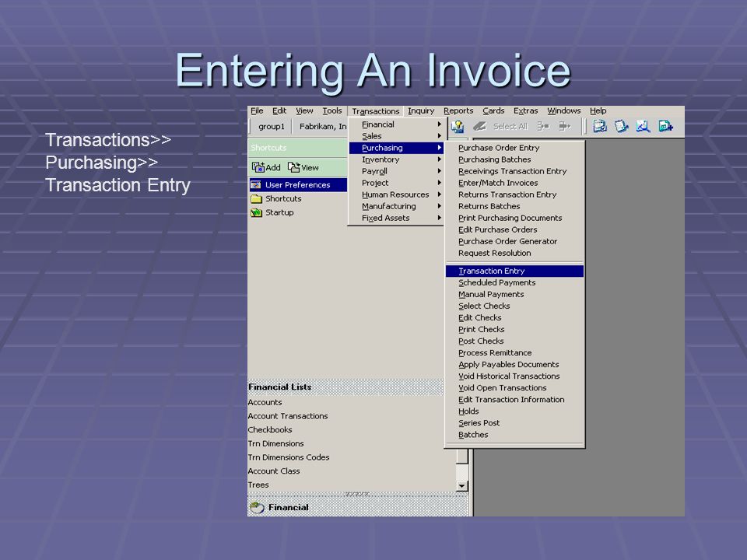Expand the Human Resources submenu
Image resolution: width=747 pixels, height=560 pixels.
396,194
